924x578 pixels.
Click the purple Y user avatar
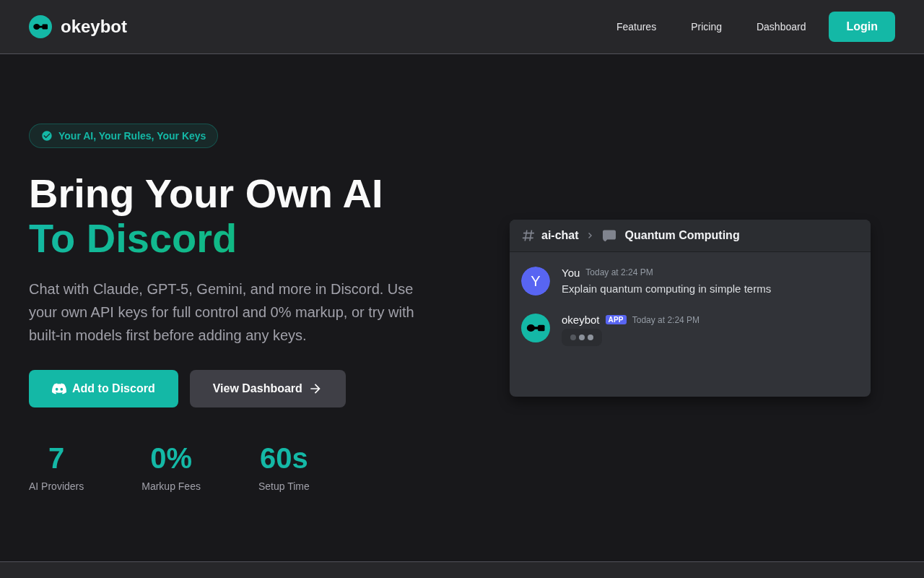tap(536, 281)
